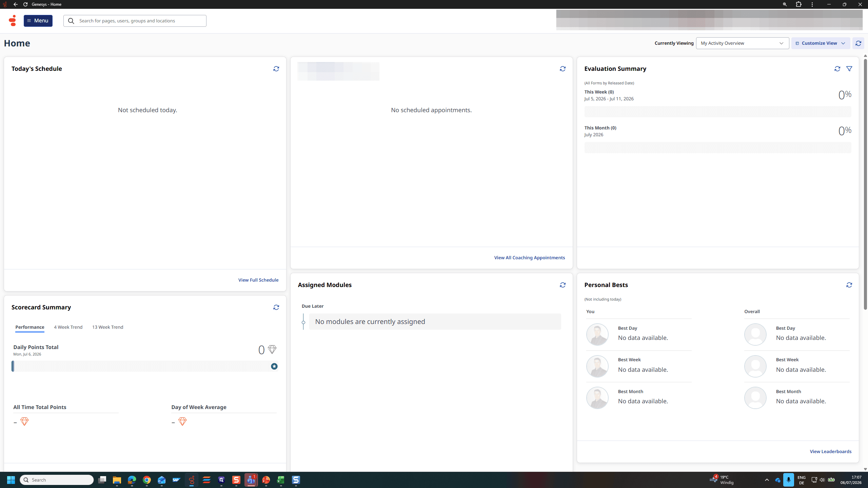This screenshot has width=868, height=488.
Task: Open the extensions puzzle icon
Action: [x=799, y=4]
